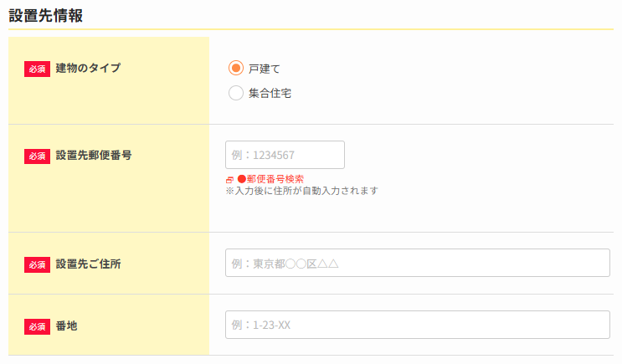Click the 必須 badge beside 番地
Viewport: 622px width, 364px height.
click(x=37, y=326)
